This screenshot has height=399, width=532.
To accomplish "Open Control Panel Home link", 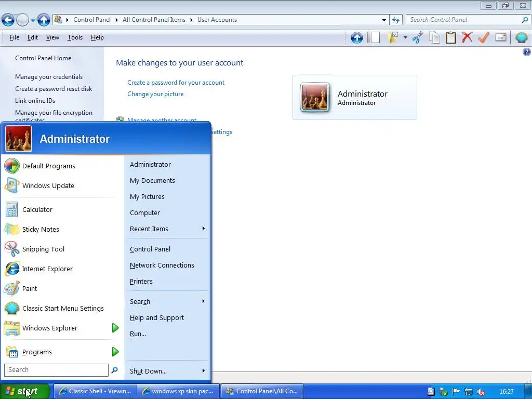I will tap(43, 58).
